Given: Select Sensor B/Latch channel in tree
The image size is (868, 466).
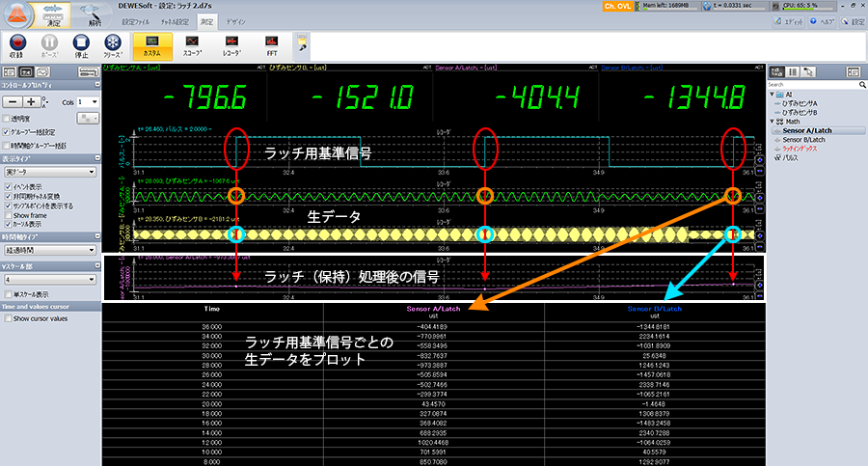Looking at the screenshot, I should click(803, 140).
